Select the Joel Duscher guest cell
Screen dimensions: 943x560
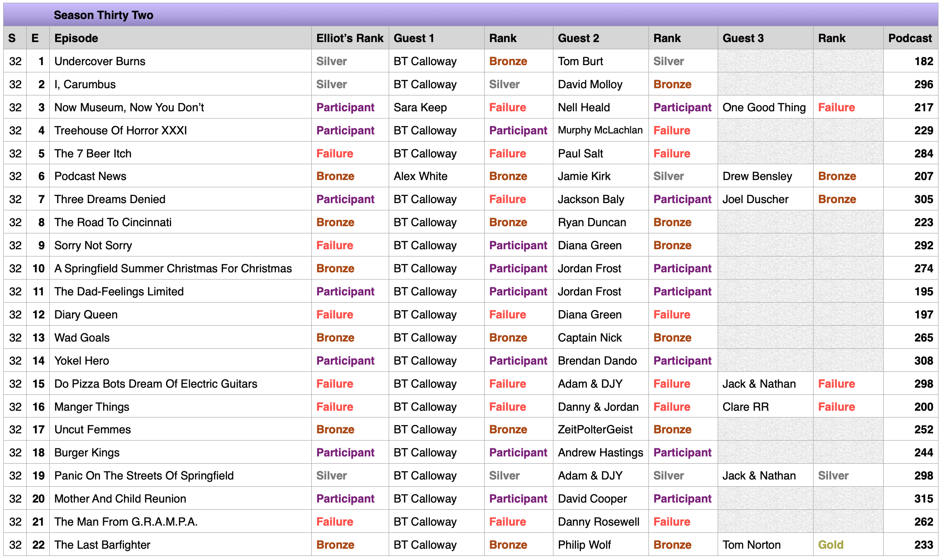[765, 199]
